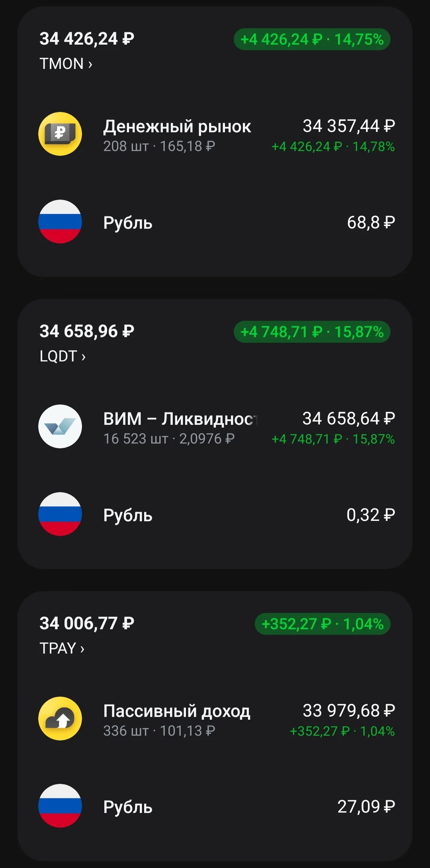This screenshot has width=430, height=868.
Task: Tap the 34 006,77 ₽ TPAY total
Action: tap(87, 623)
